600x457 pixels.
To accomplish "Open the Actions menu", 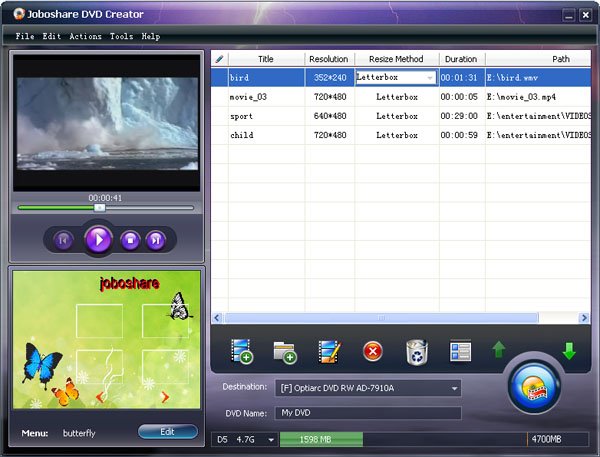I will point(85,36).
